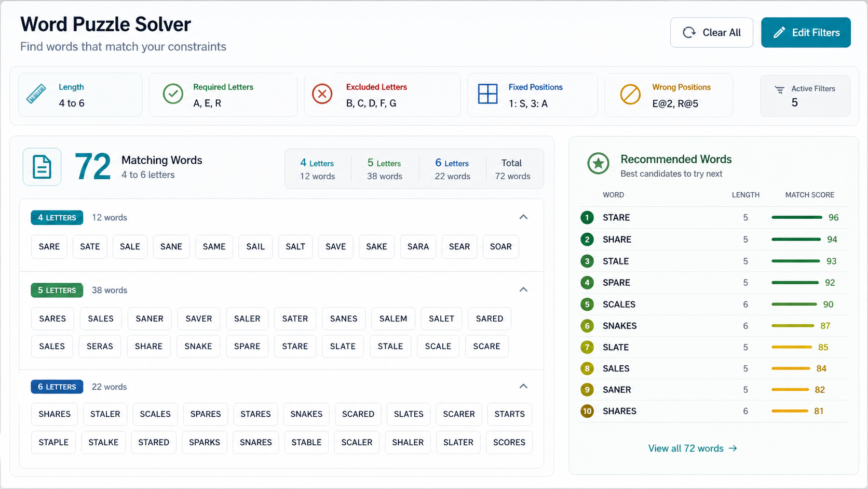Click the match score bar for SNAKES
868x489 pixels.
tap(793, 326)
